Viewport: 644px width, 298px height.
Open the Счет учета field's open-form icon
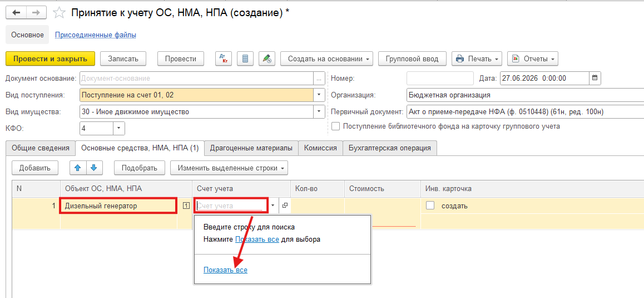coord(285,206)
